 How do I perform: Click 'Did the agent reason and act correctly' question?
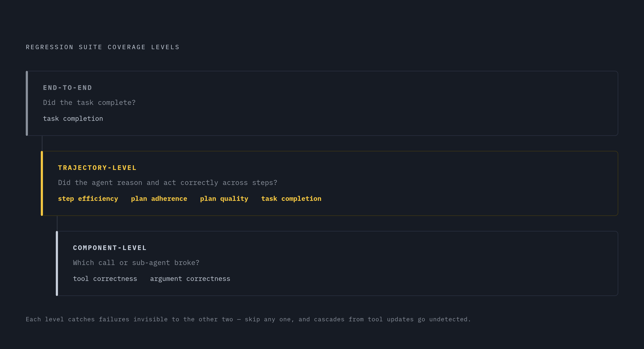click(167, 183)
